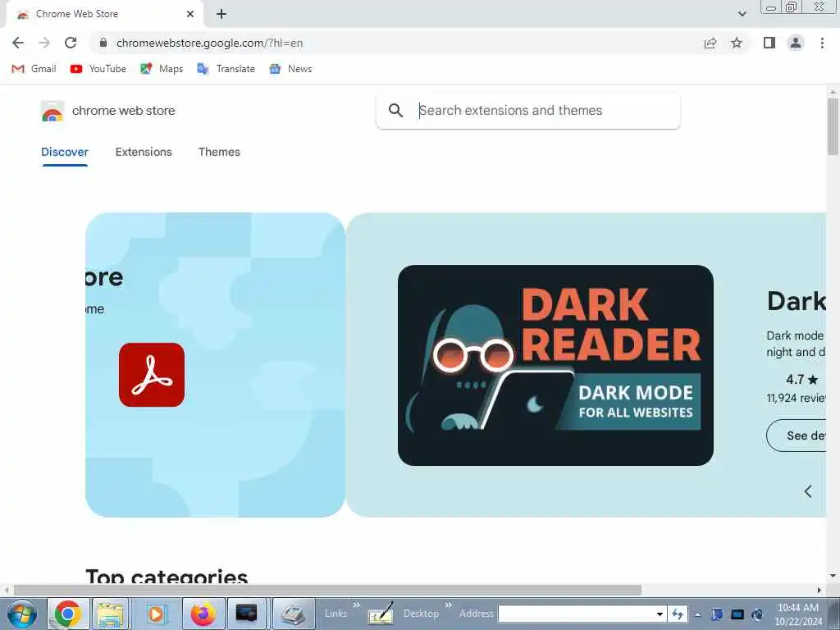840x630 pixels.
Task: Click the Chrome Web Store tab title
Action: click(77, 14)
